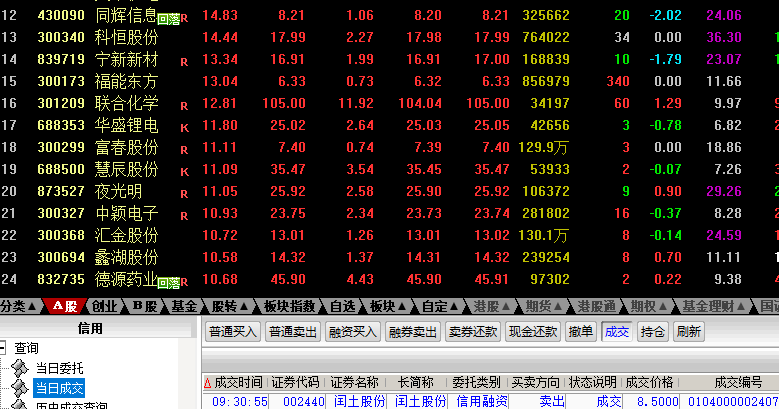Switch to the A股 tab
Viewport: 779px width, 409px height.
point(65,307)
